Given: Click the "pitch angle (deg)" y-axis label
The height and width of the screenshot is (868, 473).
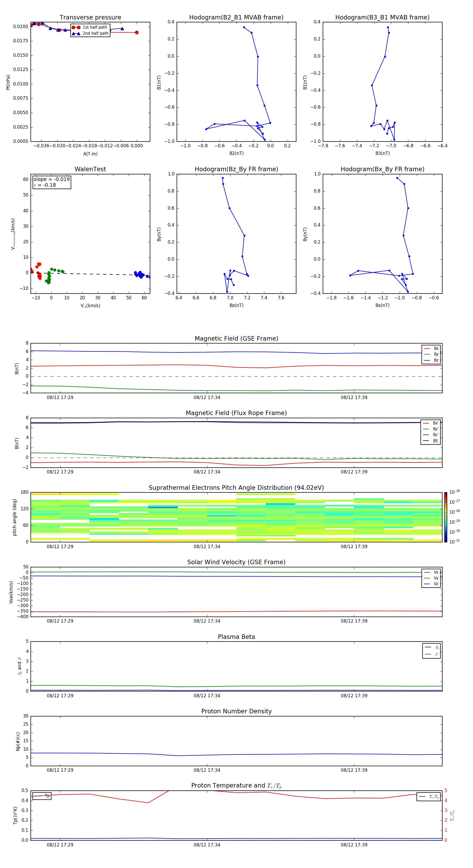Looking at the screenshot, I should pyautogui.click(x=14, y=517).
